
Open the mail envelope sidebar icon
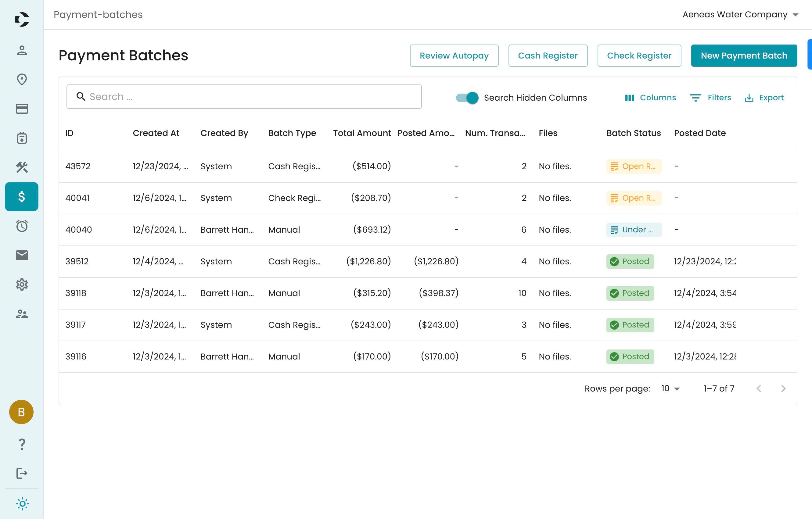pos(22,255)
